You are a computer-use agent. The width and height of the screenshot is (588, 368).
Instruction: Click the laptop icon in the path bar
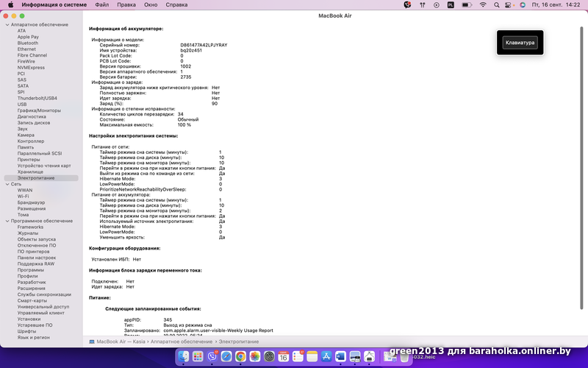coord(92,342)
